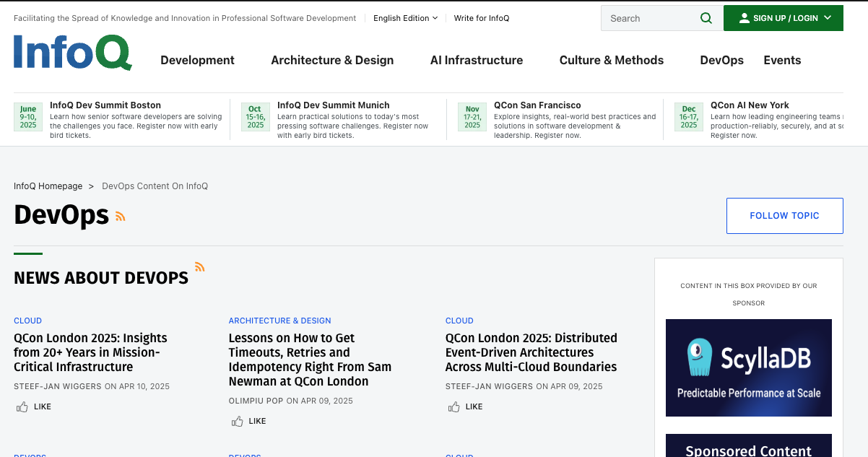868x457 pixels.
Task: Click the Architecture & Design topic tag
Action: coord(279,321)
